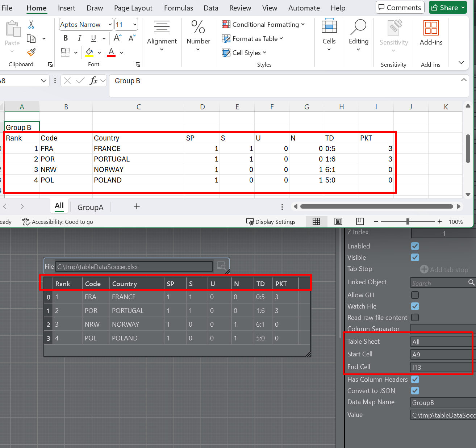Click the Increase Font Size icon
Screen dimensions: 476x448
click(x=117, y=38)
